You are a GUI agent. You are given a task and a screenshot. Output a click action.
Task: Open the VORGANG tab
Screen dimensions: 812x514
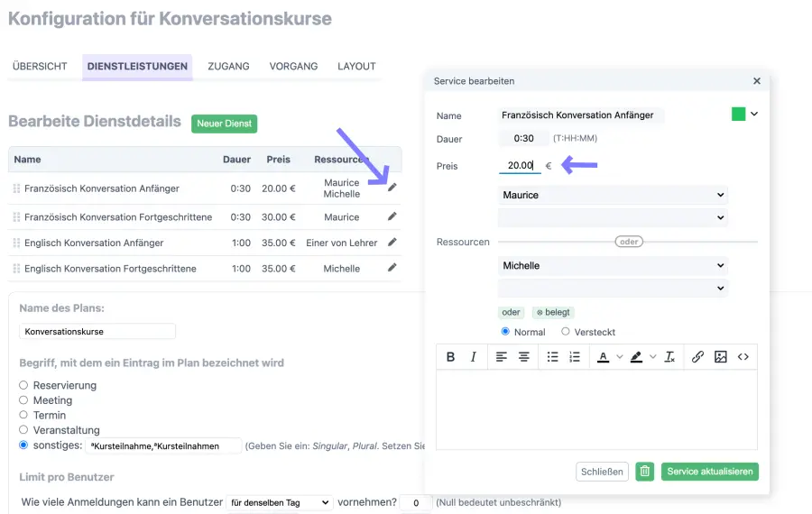pos(293,66)
